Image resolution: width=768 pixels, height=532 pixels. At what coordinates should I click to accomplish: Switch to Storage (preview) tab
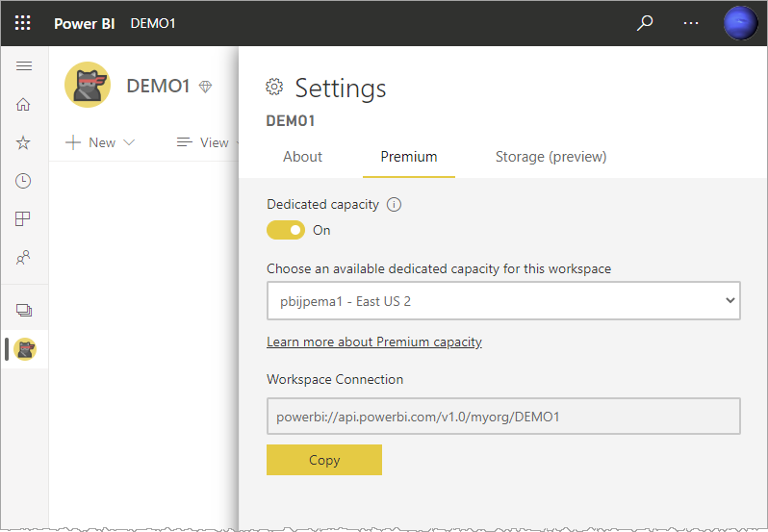click(x=550, y=157)
